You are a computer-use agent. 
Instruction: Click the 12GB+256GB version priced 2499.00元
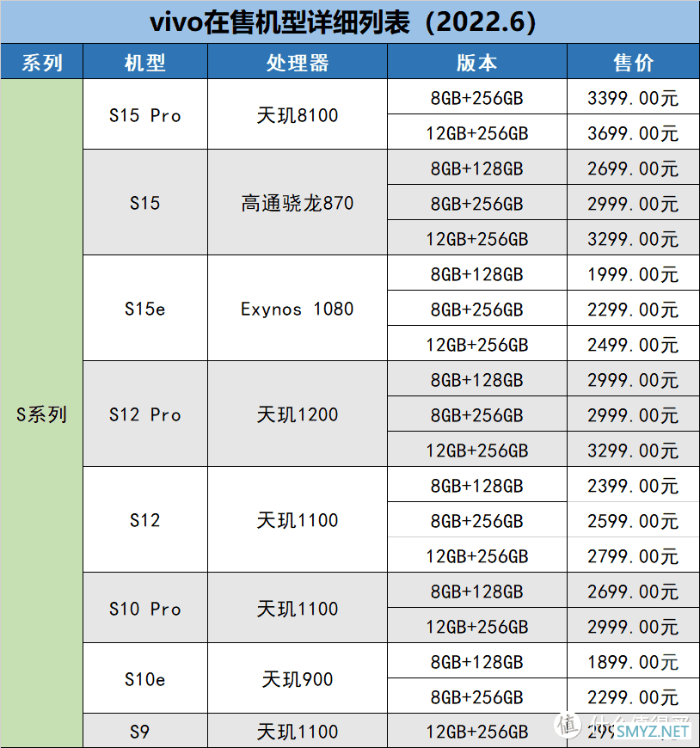click(x=477, y=344)
